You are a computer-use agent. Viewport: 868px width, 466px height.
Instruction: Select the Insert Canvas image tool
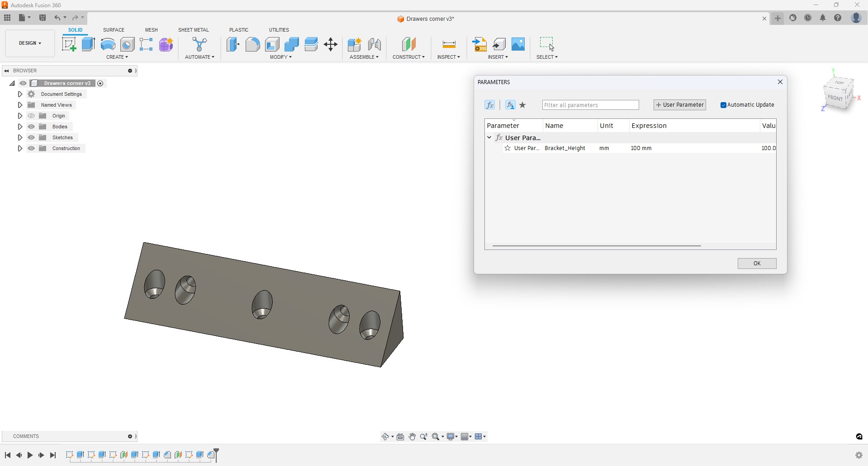(x=518, y=44)
